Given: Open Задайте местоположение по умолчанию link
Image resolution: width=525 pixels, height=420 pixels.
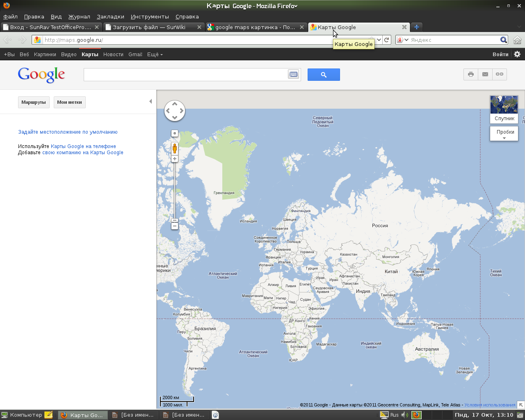Looking at the screenshot, I should [x=68, y=132].
